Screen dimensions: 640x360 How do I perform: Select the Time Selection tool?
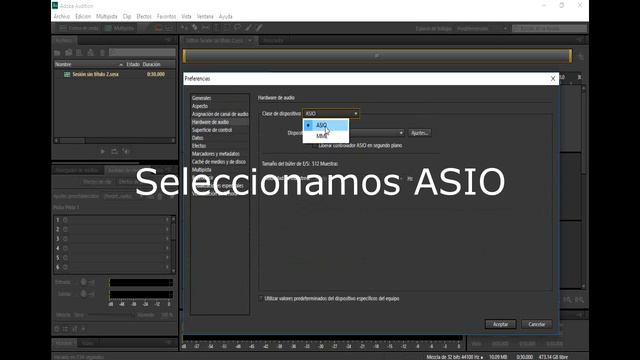point(216,28)
